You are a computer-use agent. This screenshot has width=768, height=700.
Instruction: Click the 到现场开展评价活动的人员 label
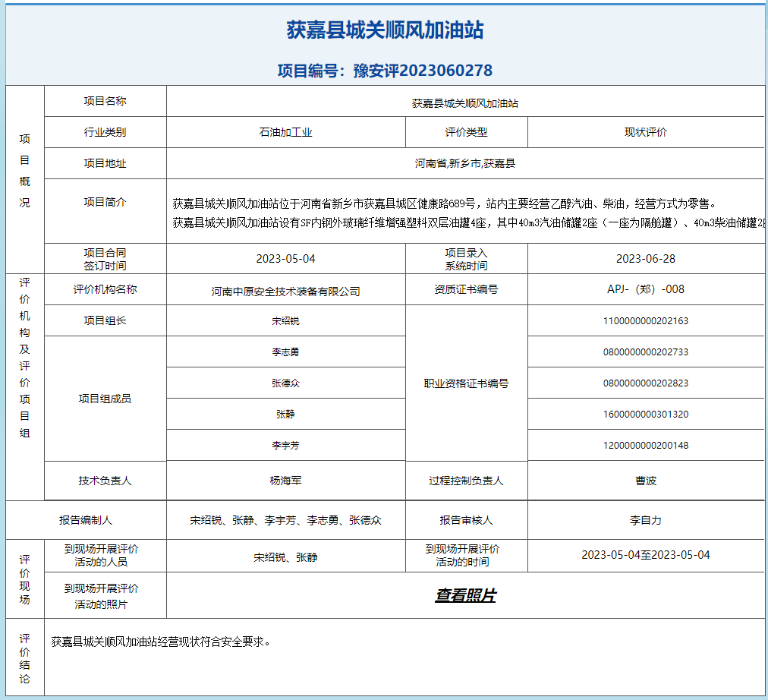[x=101, y=556]
